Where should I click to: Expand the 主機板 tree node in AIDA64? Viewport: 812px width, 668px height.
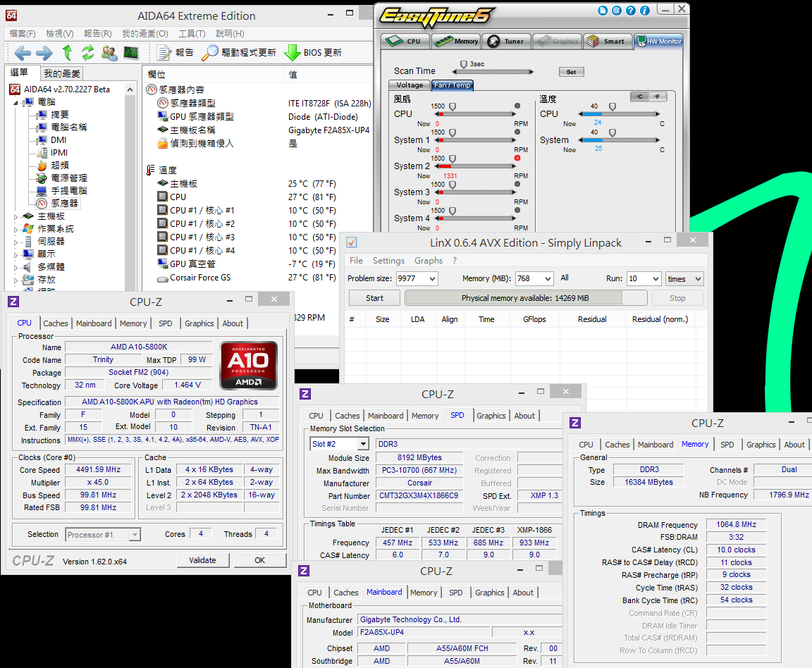[x=16, y=216]
